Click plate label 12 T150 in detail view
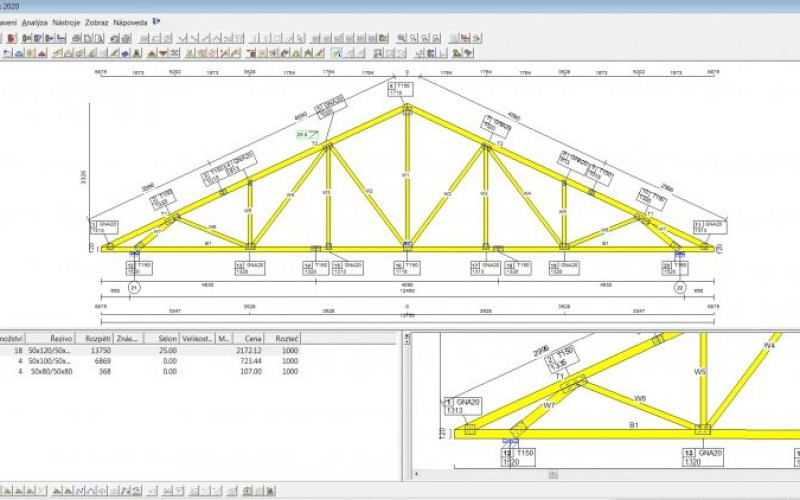The height and width of the screenshot is (500, 800). click(x=518, y=457)
